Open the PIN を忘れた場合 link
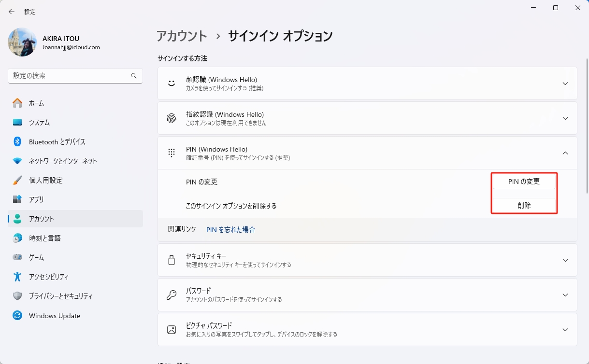This screenshot has height=364, width=589. [230, 230]
